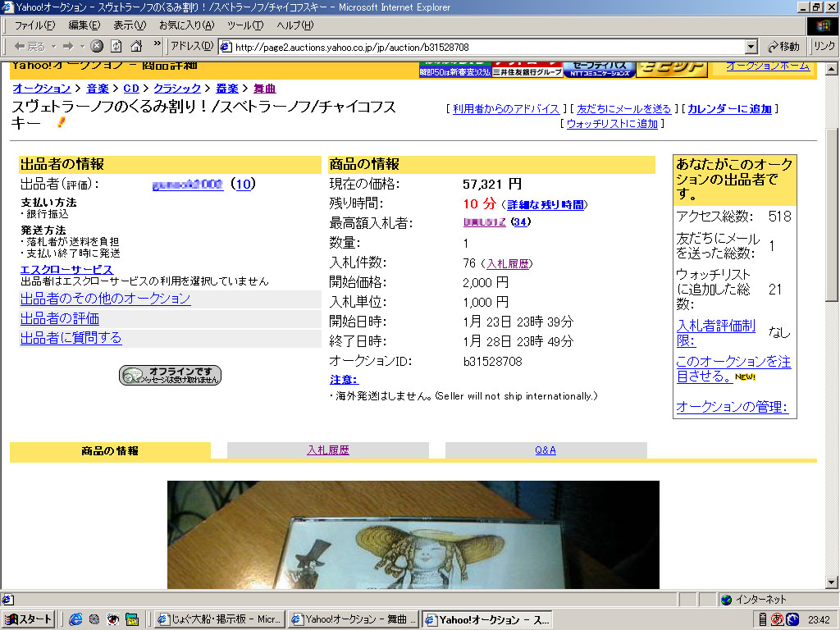Refresh the page with the Refresh icon

(116, 47)
